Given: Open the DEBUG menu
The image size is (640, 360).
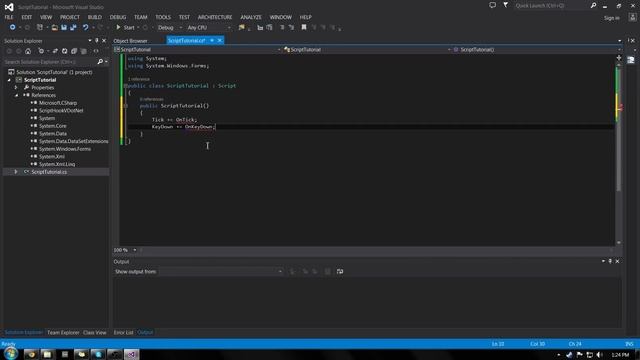Looking at the screenshot, I should pyautogui.click(x=118, y=17).
